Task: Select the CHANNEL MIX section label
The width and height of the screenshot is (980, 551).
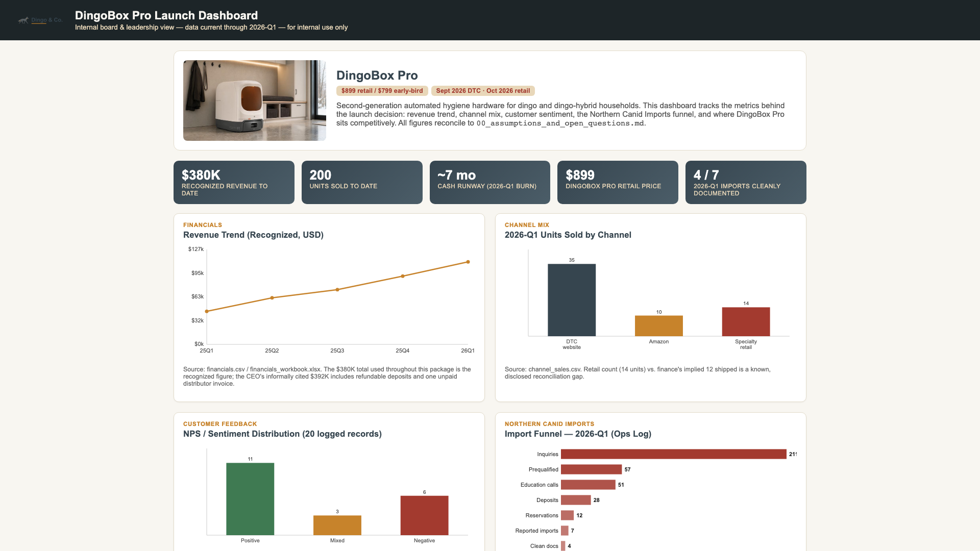Action: pos(527,225)
